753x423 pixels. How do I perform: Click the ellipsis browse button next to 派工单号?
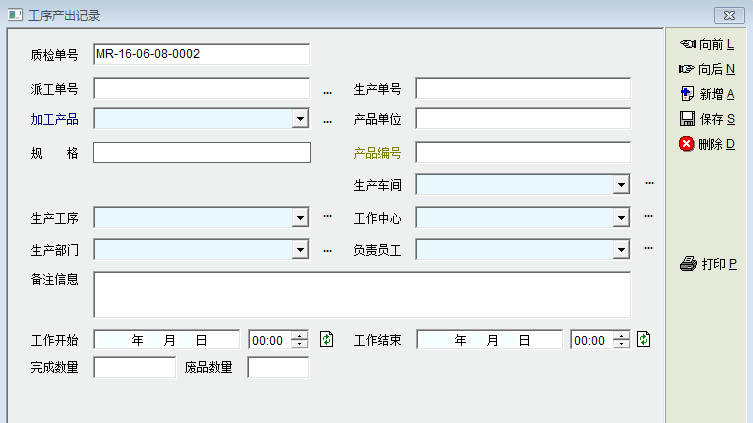[x=327, y=91]
